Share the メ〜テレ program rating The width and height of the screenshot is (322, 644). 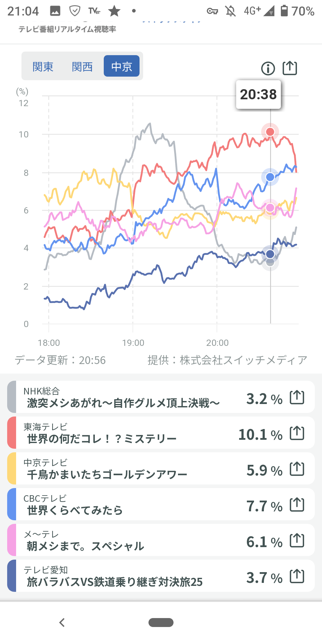pyautogui.click(x=297, y=541)
